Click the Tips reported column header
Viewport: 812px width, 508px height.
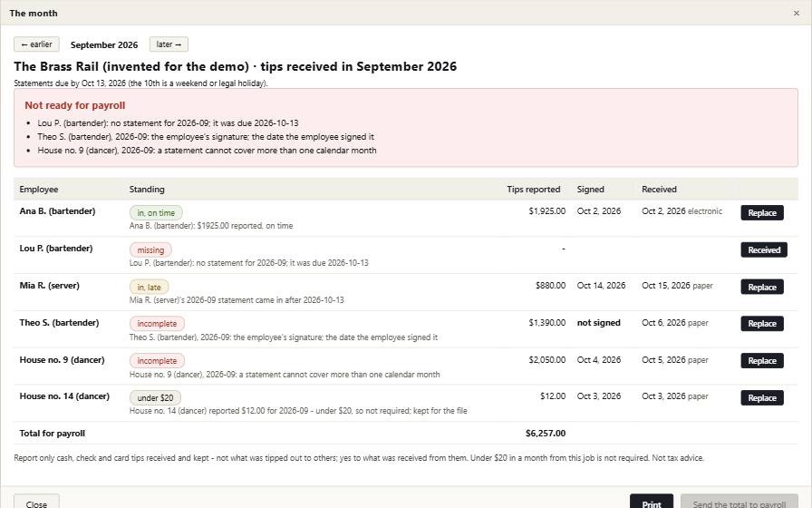[x=534, y=190]
